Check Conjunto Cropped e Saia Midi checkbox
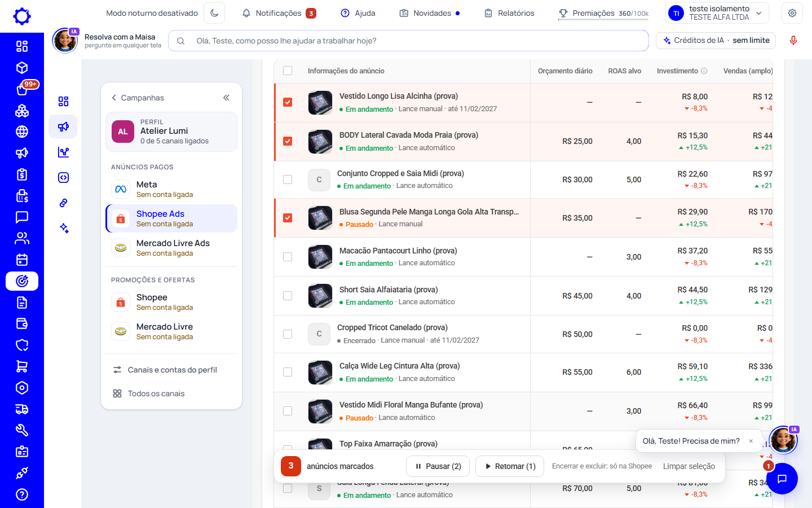Screen dimensions: 812x508 coord(288,179)
